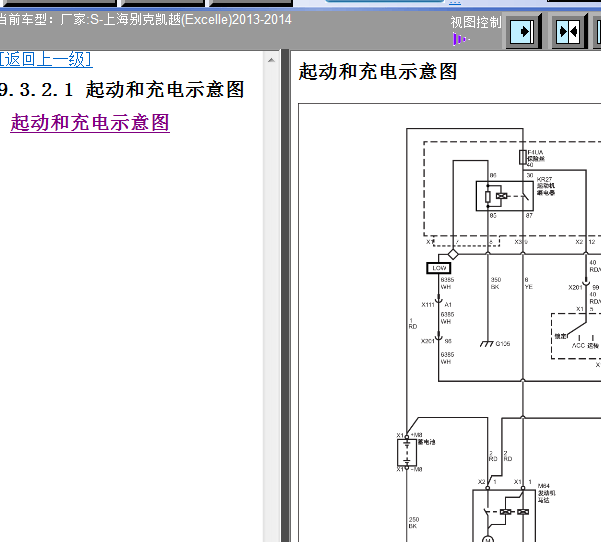The image size is (601, 542).
Task: Click the right pane title 起动和充电示意图
Action: coord(378,72)
